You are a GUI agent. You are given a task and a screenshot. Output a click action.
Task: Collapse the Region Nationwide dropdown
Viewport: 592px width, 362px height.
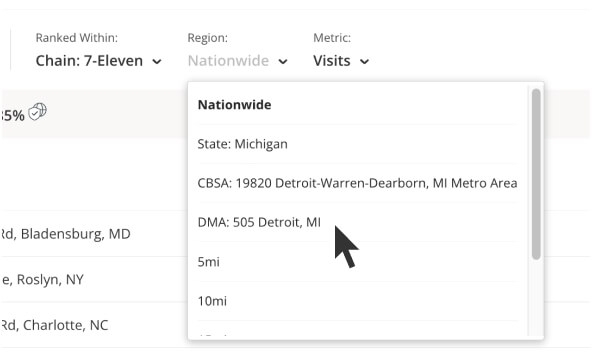[237, 61]
